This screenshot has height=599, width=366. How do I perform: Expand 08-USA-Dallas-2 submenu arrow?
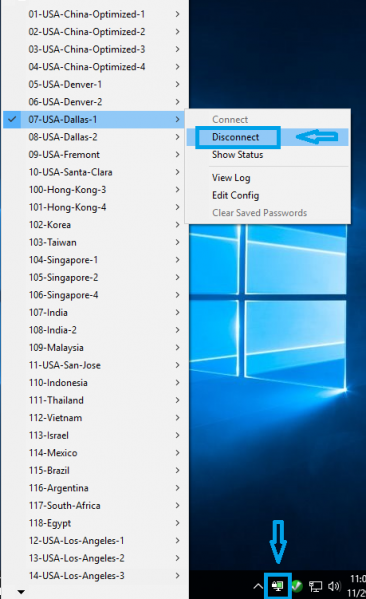point(178,137)
